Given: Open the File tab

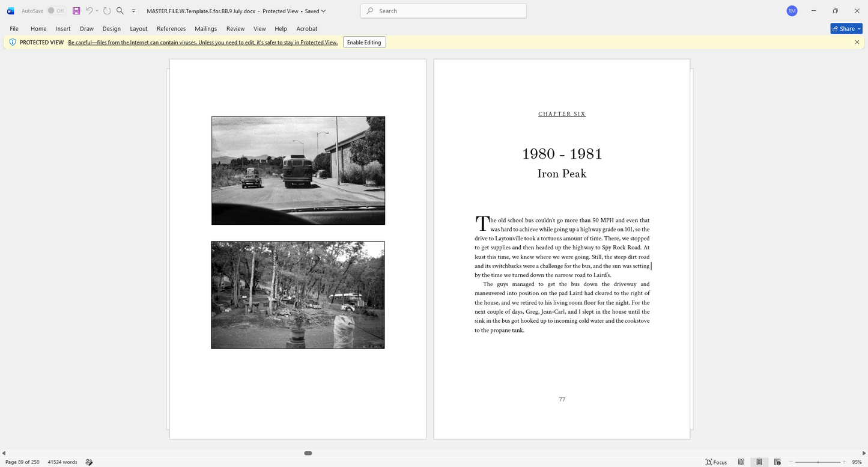Looking at the screenshot, I should (x=14, y=28).
